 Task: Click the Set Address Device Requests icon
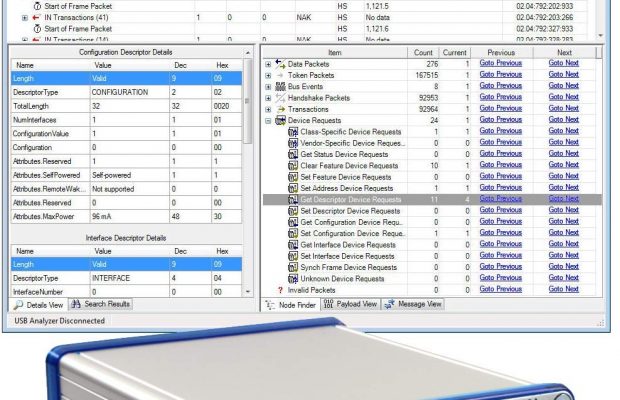293,188
